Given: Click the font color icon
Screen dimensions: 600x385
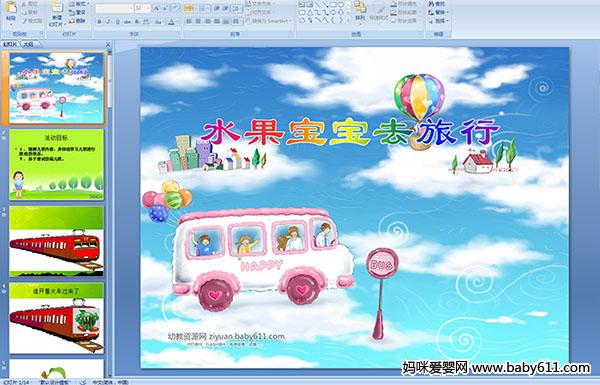Looking at the screenshot, I should 171,22.
